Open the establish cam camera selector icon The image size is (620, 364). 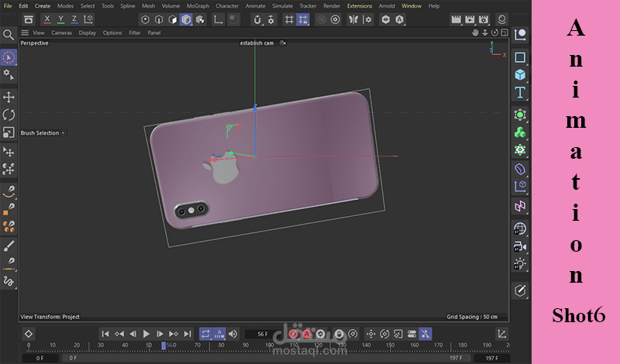pyautogui.click(x=283, y=43)
